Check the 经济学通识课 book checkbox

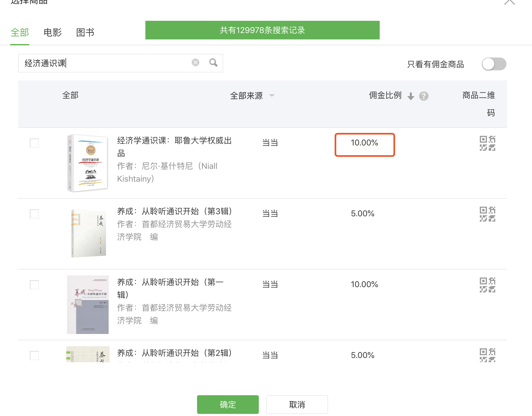[34, 143]
